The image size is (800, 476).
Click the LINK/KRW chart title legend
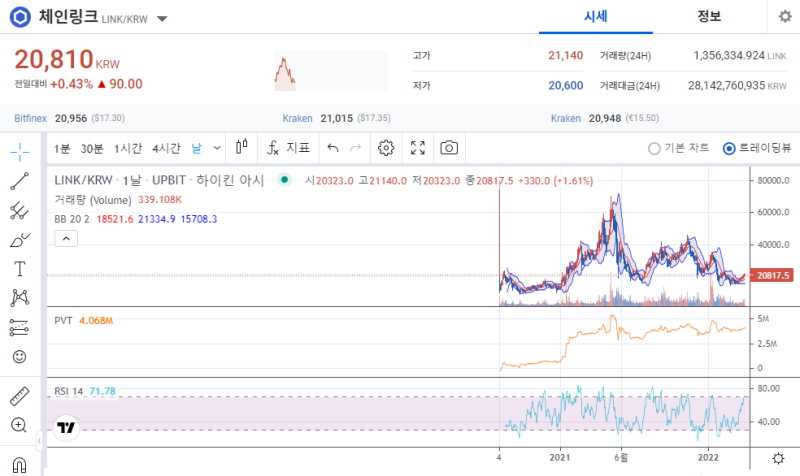click(x=159, y=180)
